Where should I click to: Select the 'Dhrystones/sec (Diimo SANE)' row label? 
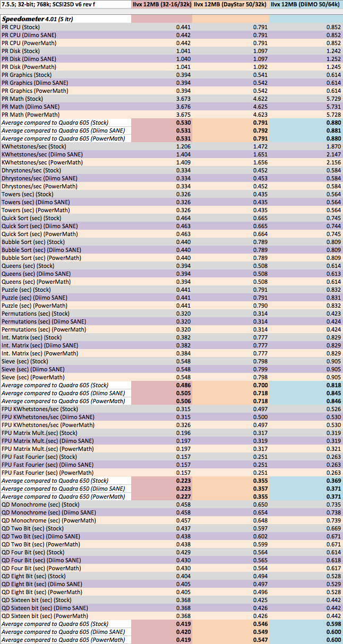(38, 178)
